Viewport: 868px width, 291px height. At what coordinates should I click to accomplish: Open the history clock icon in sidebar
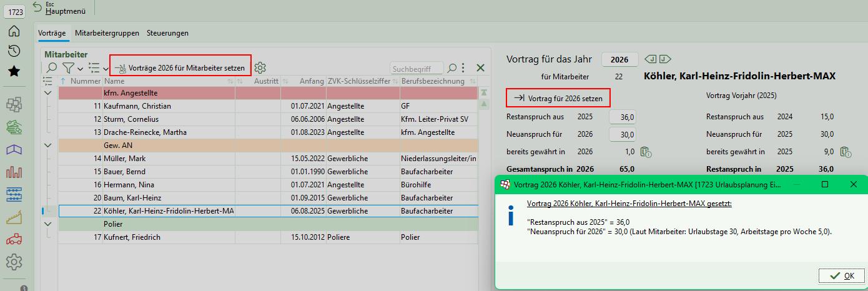click(14, 51)
